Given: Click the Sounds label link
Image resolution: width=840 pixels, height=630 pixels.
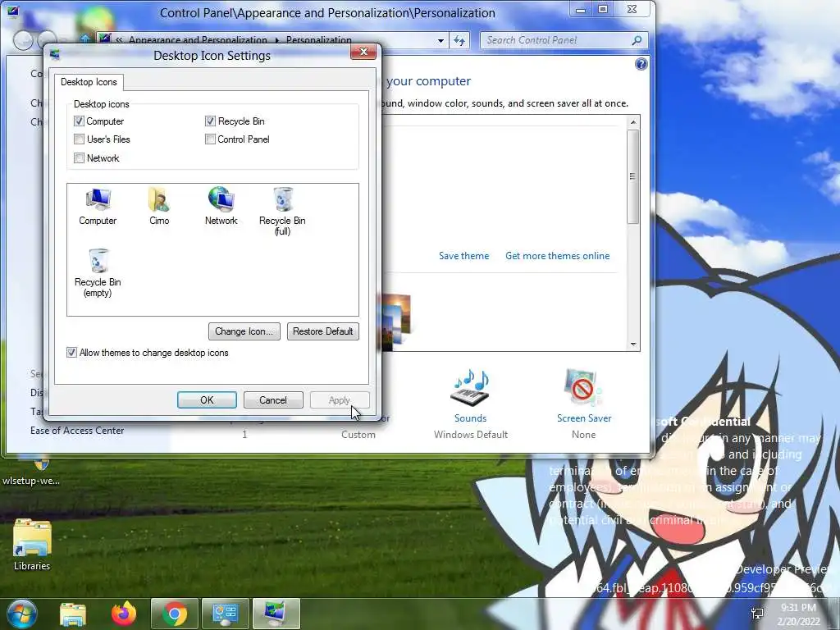Looking at the screenshot, I should 470,418.
